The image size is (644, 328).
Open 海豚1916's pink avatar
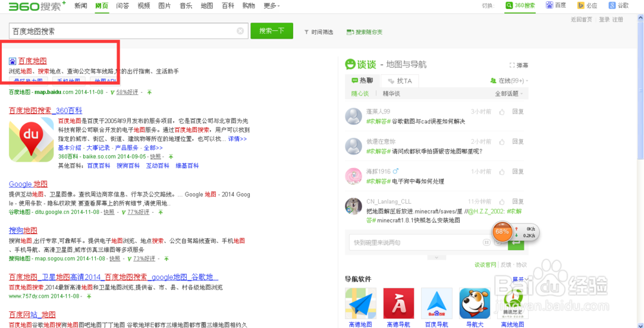click(x=353, y=176)
